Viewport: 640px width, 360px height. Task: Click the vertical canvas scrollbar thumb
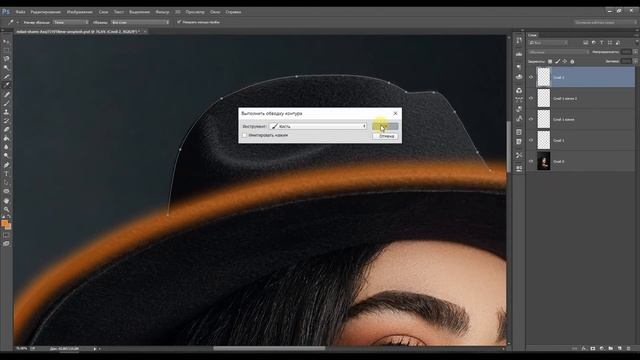tap(509, 147)
